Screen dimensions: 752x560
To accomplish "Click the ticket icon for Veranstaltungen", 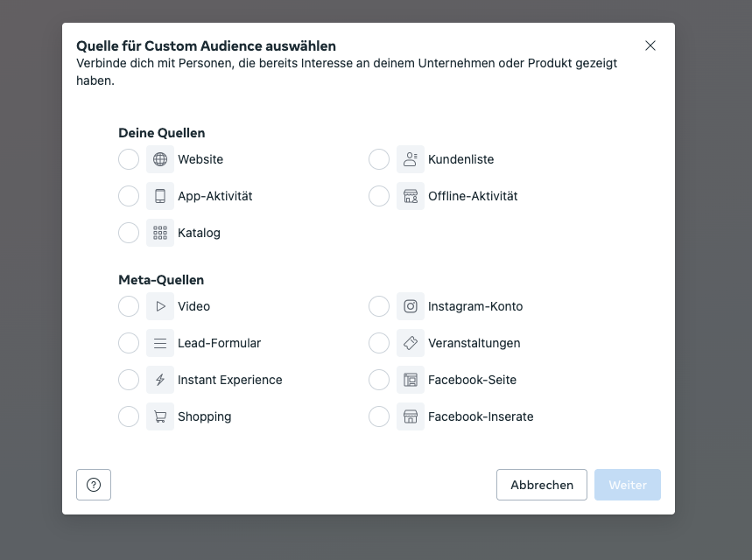I will point(411,343).
